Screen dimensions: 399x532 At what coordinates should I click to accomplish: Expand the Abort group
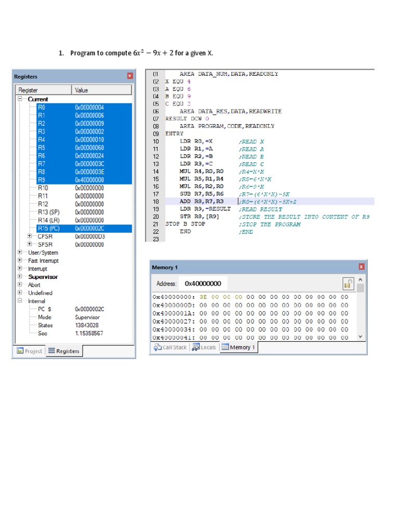click(x=20, y=284)
